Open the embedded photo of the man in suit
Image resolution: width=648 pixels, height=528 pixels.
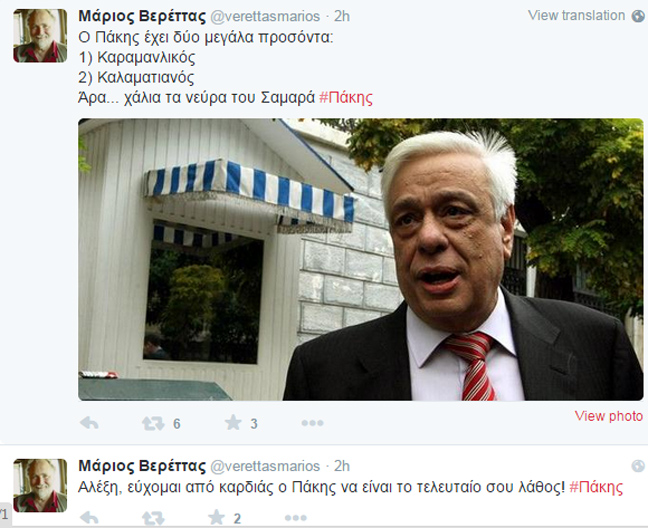click(x=361, y=259)
